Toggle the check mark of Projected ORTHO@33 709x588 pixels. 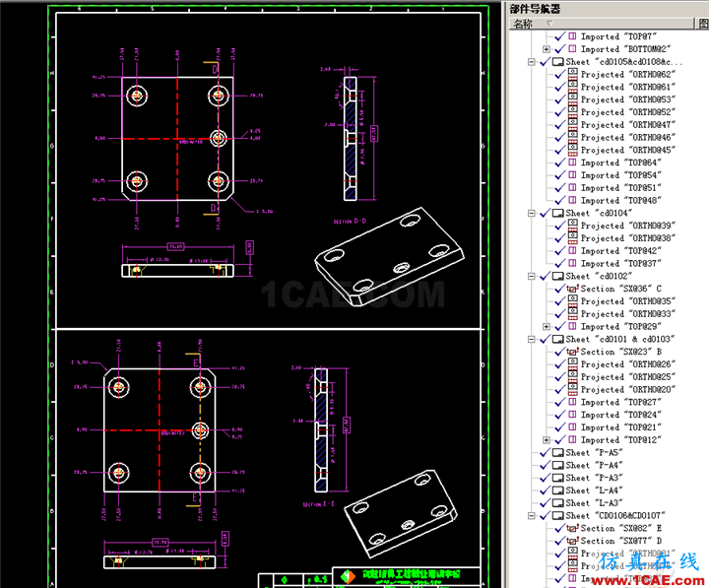pos(560,313)
